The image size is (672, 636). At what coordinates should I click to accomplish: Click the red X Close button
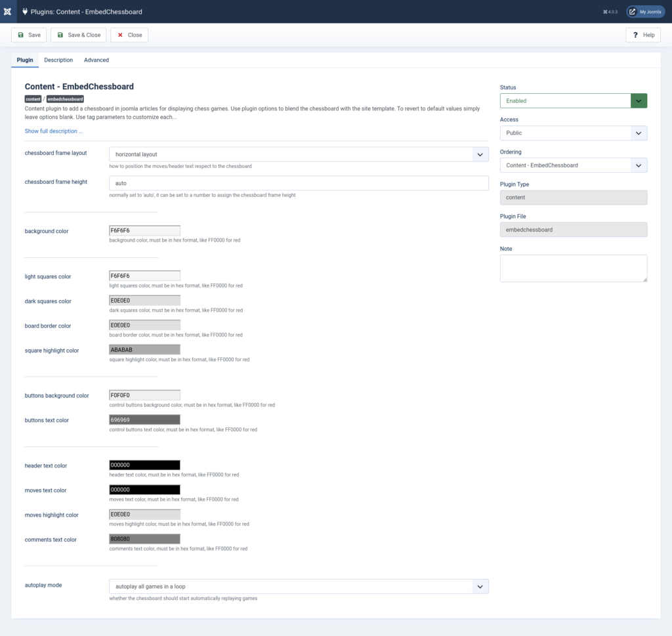tap(129, 35)
